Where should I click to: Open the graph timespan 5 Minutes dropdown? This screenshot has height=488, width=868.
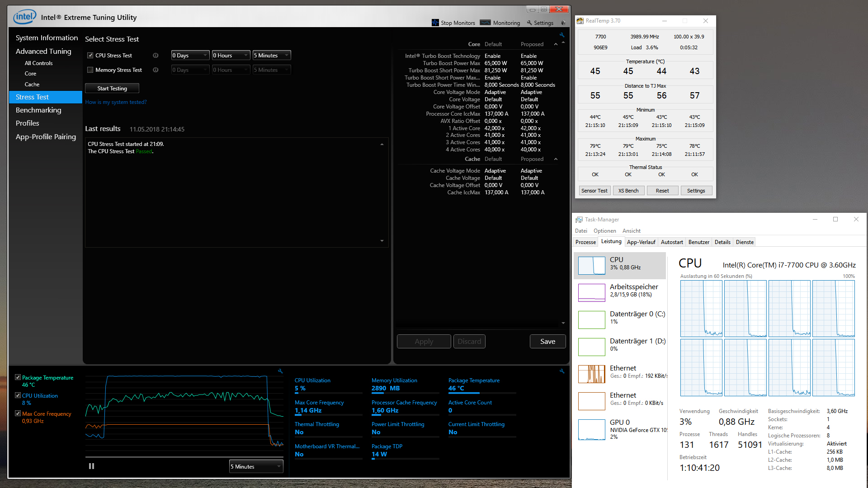[256, 466]
